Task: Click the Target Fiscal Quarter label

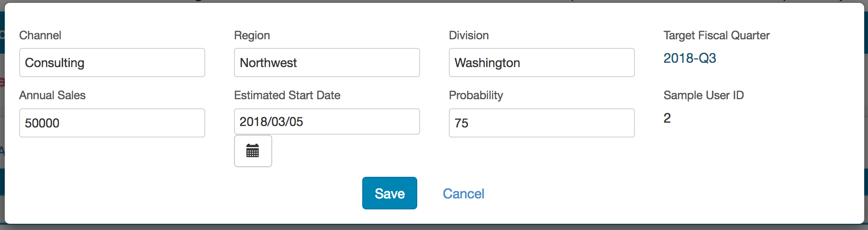Action: point(716,35)
